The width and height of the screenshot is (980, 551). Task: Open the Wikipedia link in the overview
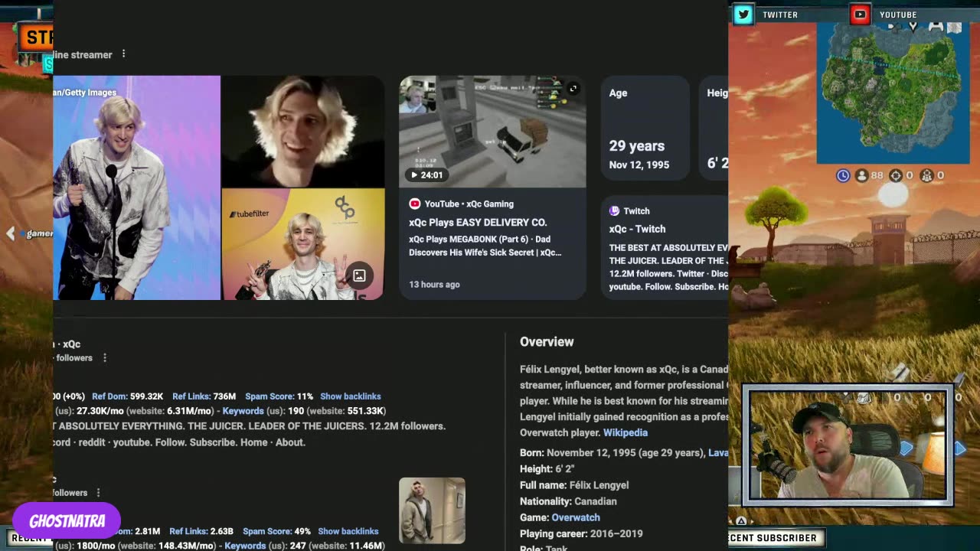[626, 432]
